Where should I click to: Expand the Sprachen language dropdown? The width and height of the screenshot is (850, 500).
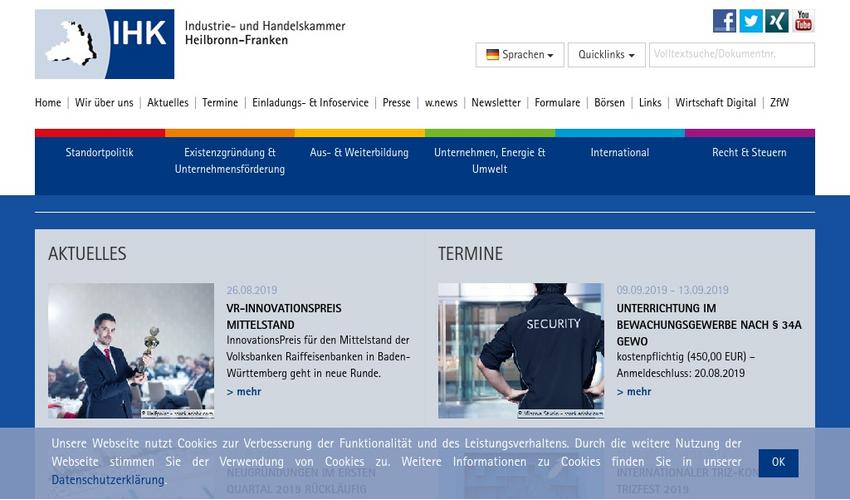(520, 55)
